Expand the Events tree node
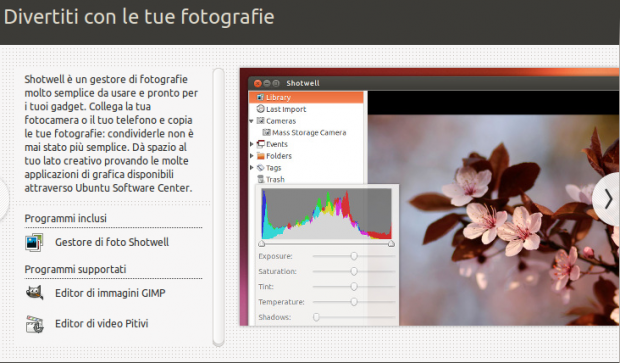Screen dimensions: 620x363 (x=251, y=144)
